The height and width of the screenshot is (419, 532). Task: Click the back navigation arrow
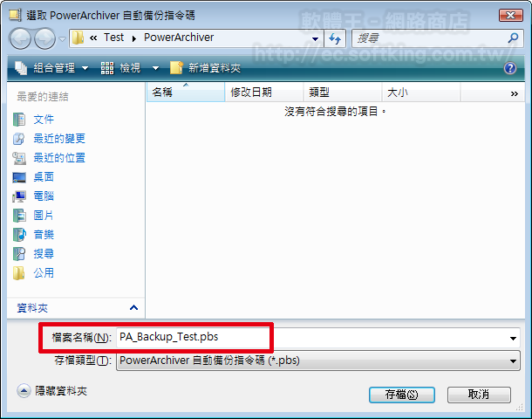pyautogui.click(x=20, y=39)
